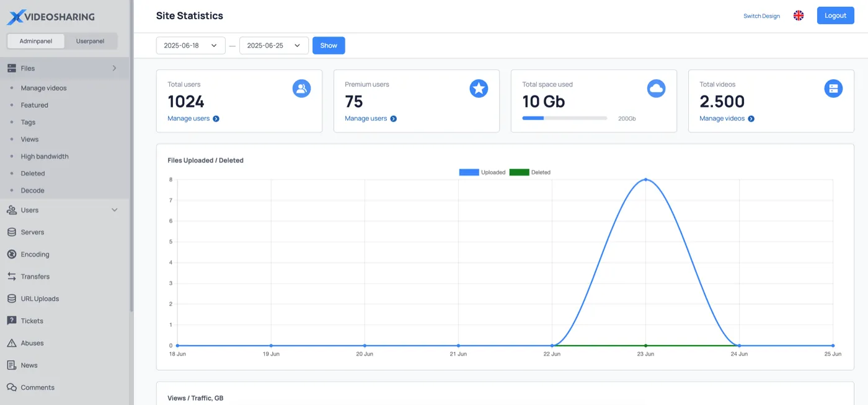Image resolution: width=868 pixels, height=405 pixels.
Task: Click the sidebar vertical scrollbar
Action: (x=131, y=155)
